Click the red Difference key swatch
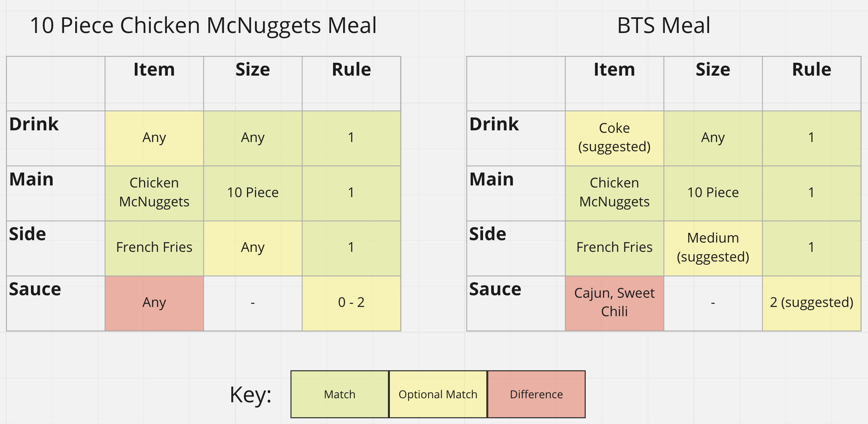 [536, 394]
